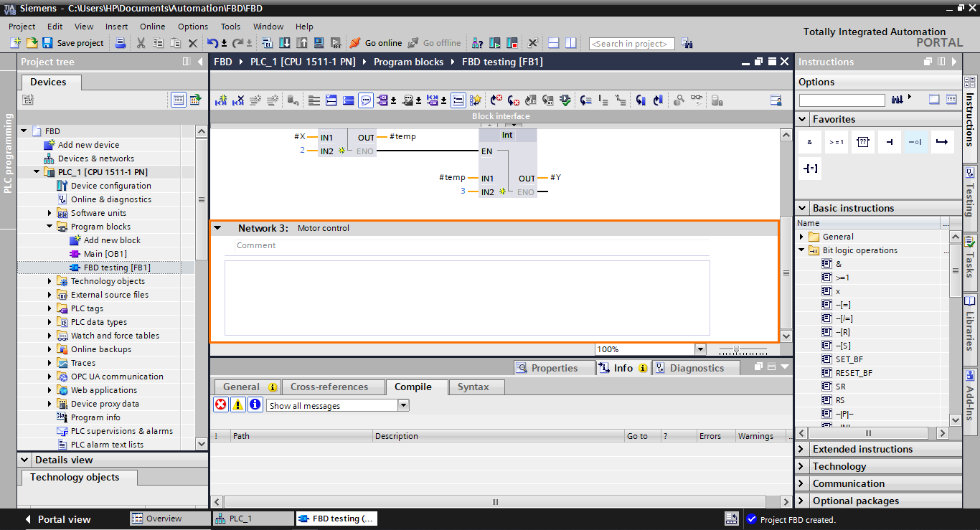Click the Stop CPU icon
This screenshot has width=980, height=530.
pos(512,43)
